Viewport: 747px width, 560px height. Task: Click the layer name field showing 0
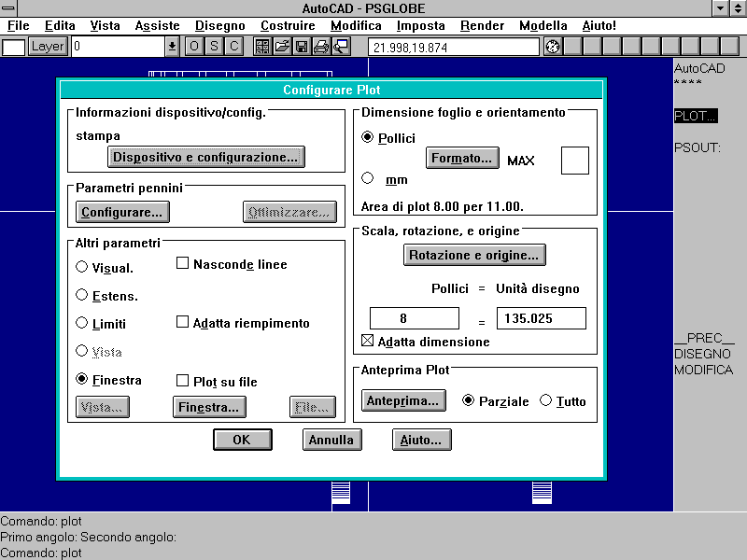[x=119, y=47]
